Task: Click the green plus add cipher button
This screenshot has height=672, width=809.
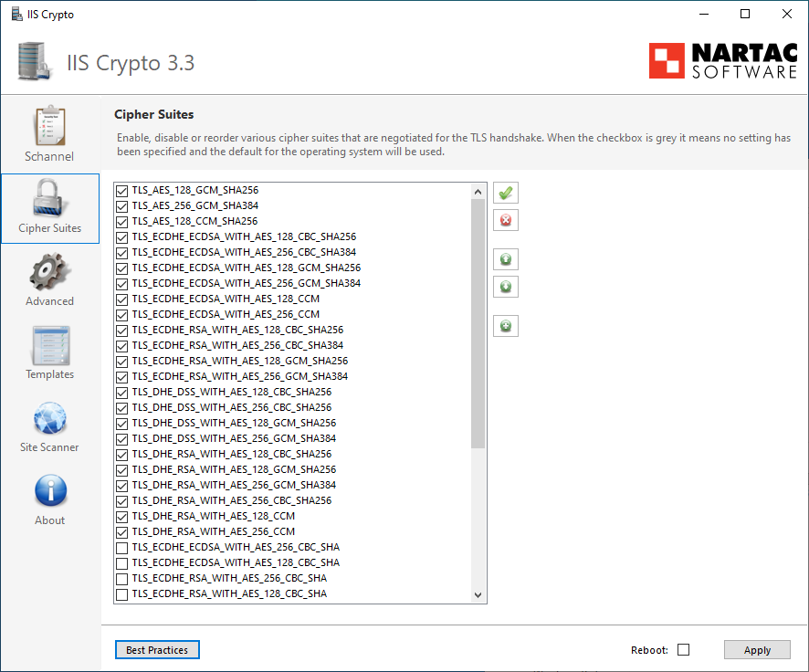Action: [x=506, y=325]
